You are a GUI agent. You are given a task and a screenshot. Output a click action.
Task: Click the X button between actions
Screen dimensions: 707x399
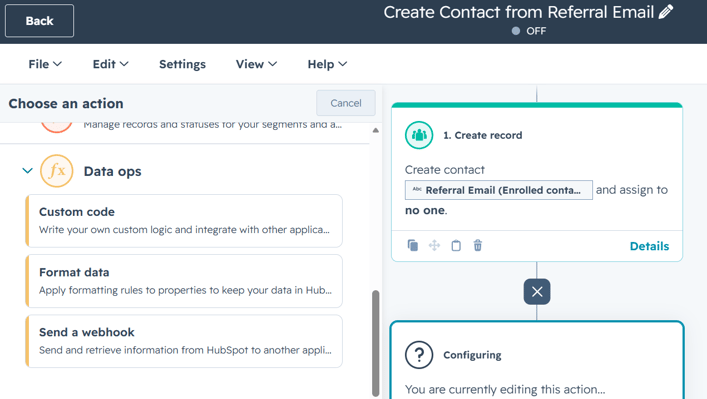point(537,292)
